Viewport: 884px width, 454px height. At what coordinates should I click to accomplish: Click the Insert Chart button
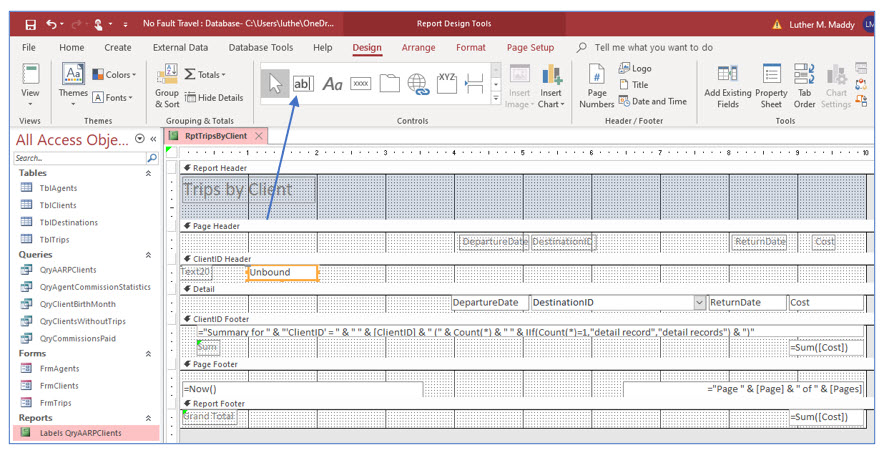coord(551,86)
